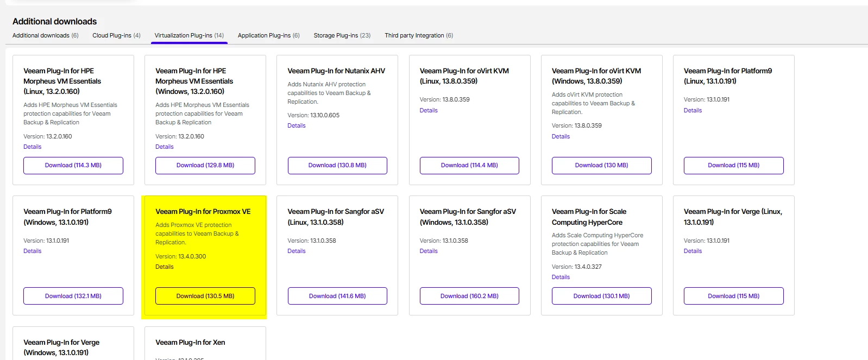The height and width of the screenshot is (360, 868).
Task: View Details for oVirt KVM Linux plug-in
Action: pyautogui.click(x=429, y=110)
